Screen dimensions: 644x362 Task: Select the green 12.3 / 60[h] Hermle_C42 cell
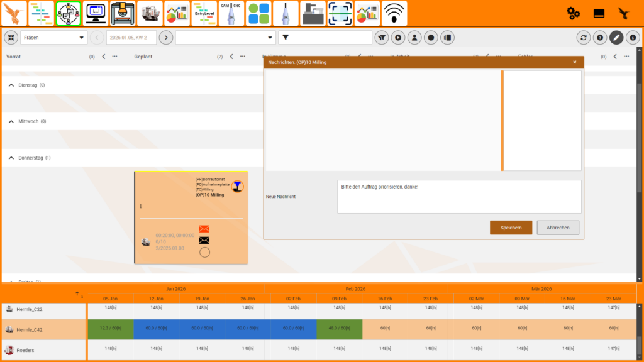pos(110,329)
